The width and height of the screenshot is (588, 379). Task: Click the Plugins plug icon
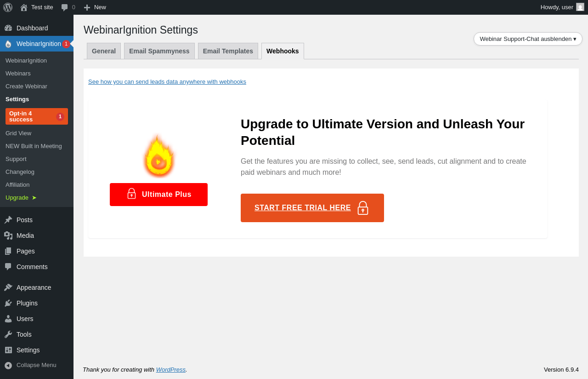[x=8, y=303]
